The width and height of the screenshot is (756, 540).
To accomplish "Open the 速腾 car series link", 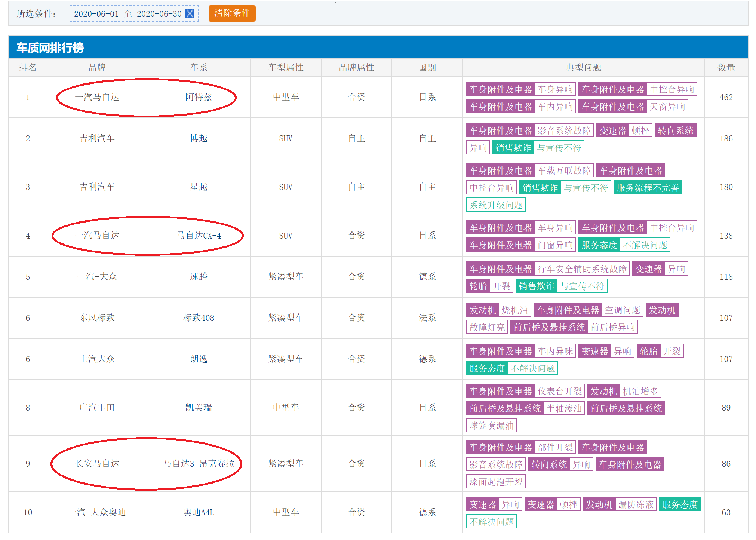I will click(199, 277).
